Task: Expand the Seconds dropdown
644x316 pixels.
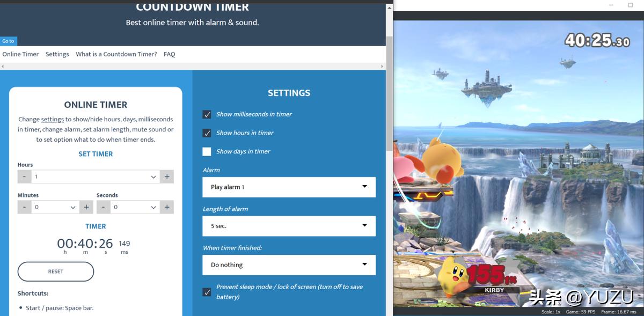Action: [x=135, y=207]
